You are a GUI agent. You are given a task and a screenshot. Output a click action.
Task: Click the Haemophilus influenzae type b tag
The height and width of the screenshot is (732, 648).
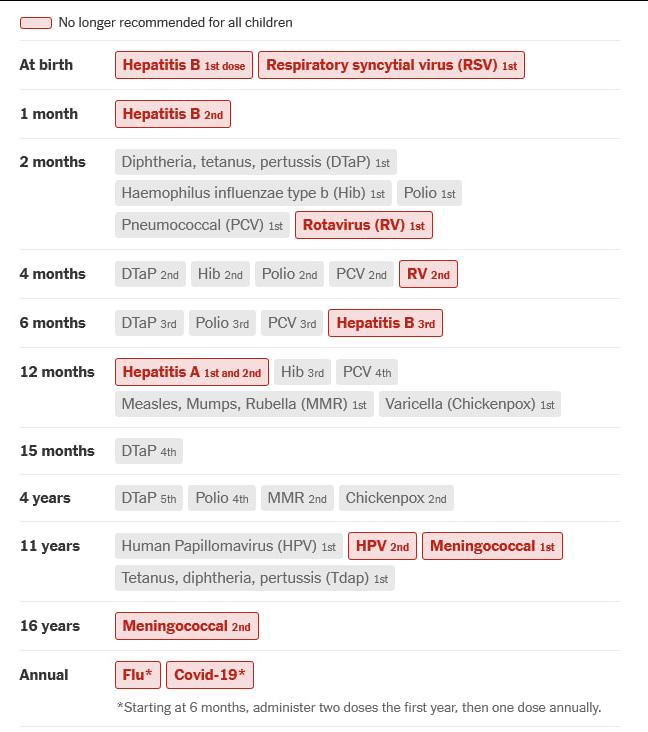pyautogui.click(x=253, y=193)
